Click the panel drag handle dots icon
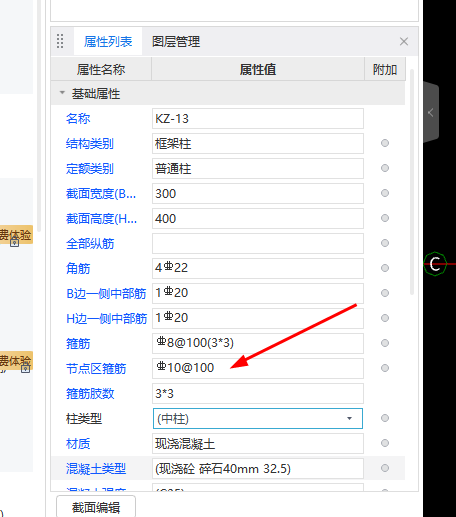The height and width of the screenshot is (517, 456). click(60, 41)
